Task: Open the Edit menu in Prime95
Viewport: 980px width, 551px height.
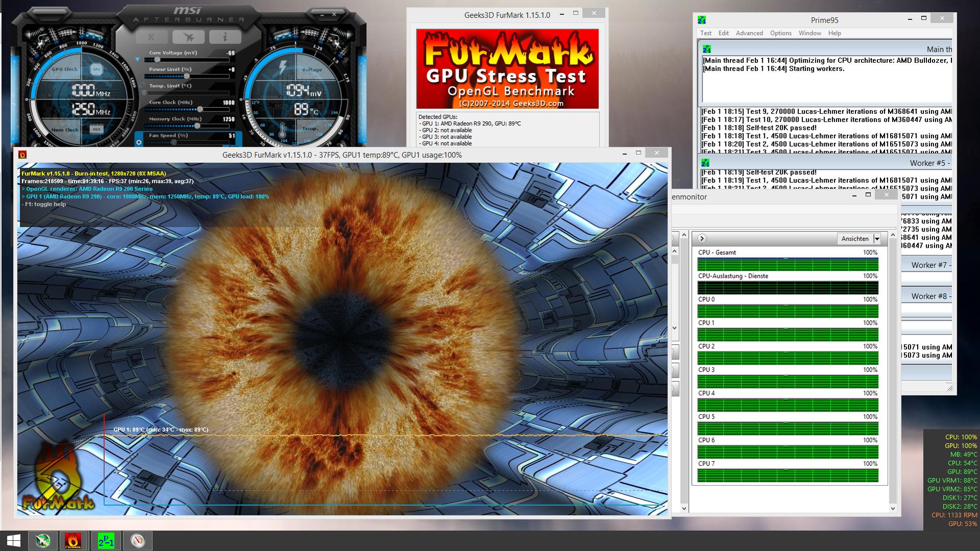Action: coord(724,33)
